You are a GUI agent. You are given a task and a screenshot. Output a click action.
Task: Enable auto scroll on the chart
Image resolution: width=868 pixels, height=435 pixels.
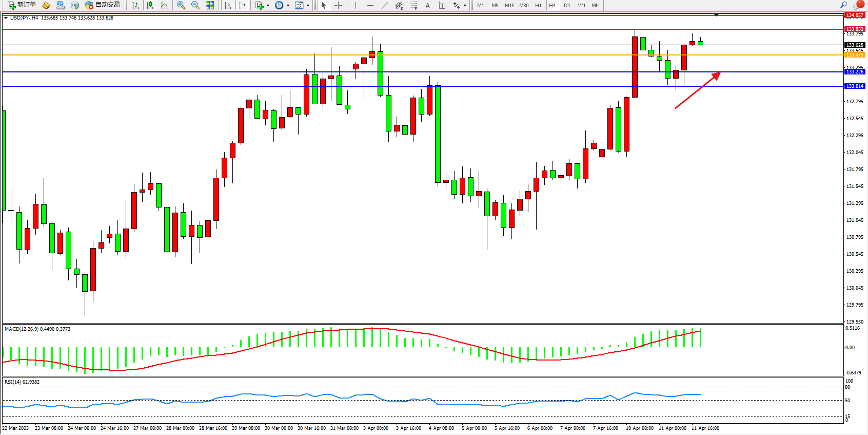228,5
